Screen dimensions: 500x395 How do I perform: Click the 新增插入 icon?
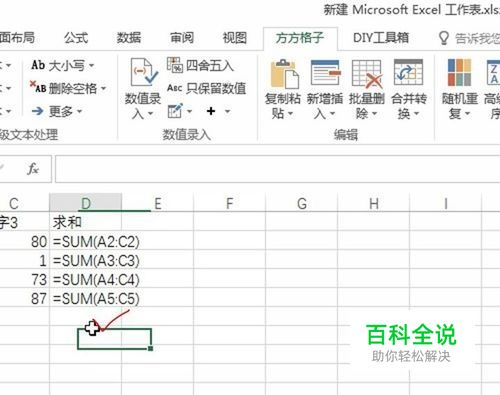pyautogui.click(x=326, y=72)
